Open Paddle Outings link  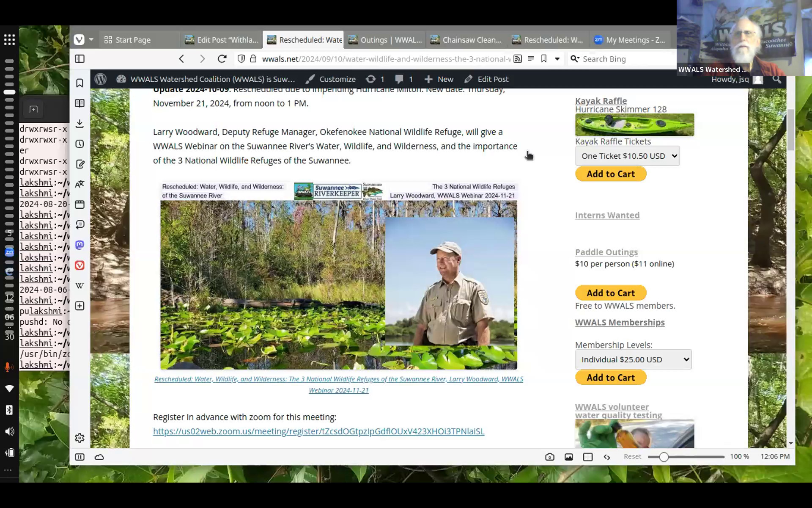click(606, 252)
